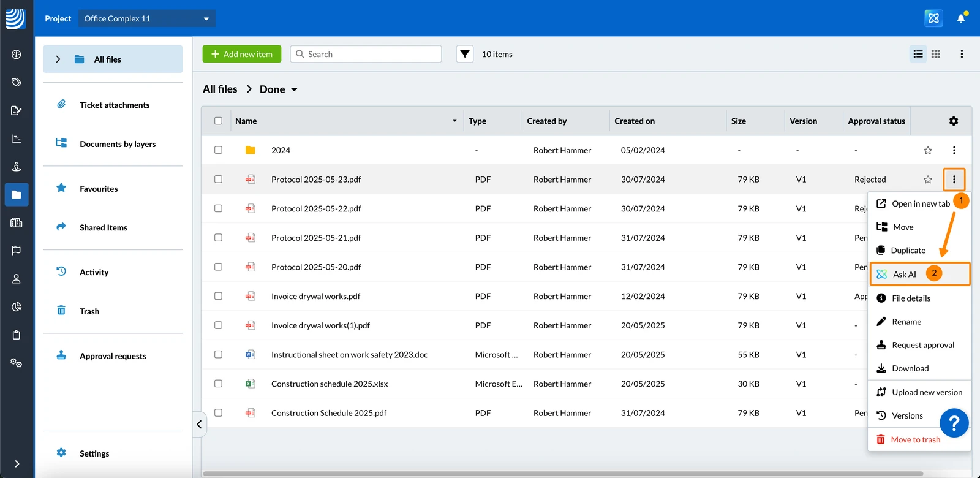The height and width of the screenshot is (478, 980).
Task: Open more actions for 2024 folder
Action: point(954,150)
